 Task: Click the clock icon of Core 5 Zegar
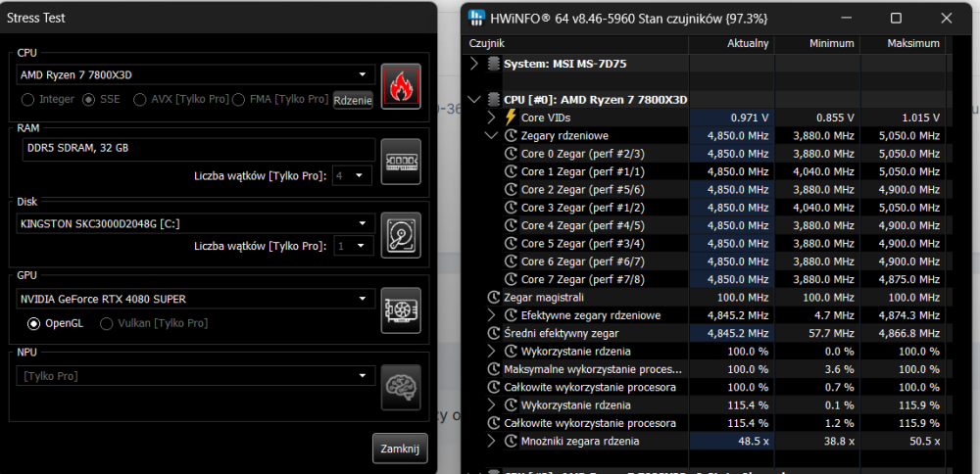tap(511, 244)
